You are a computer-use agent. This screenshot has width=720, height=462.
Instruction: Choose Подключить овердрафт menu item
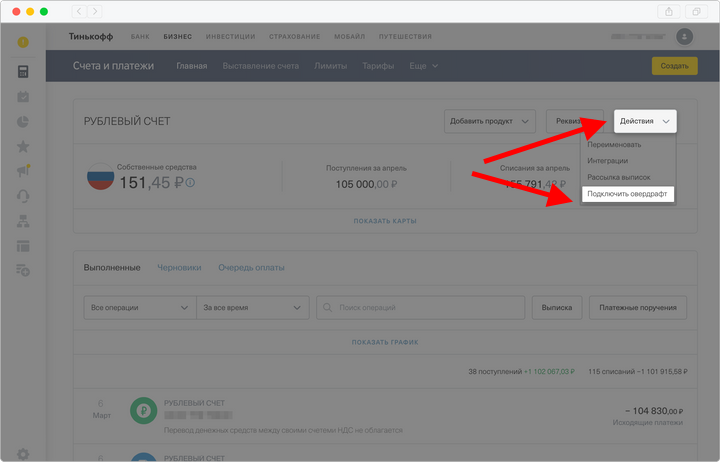click(628, 194)
